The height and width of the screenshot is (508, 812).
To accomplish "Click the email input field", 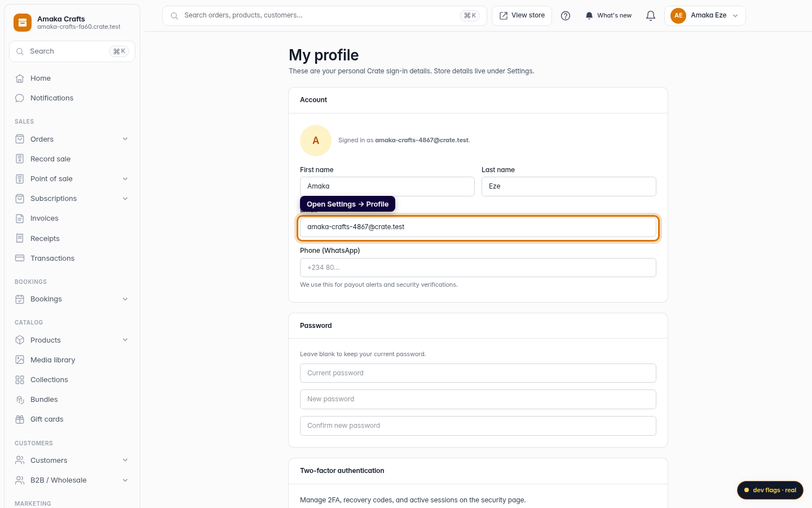I will tap(478, 227).
